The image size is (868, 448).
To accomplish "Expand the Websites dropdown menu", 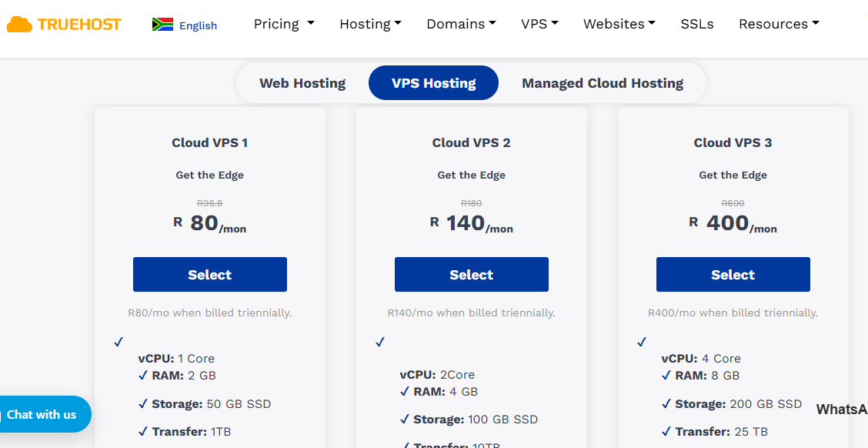I will [619, 24].
